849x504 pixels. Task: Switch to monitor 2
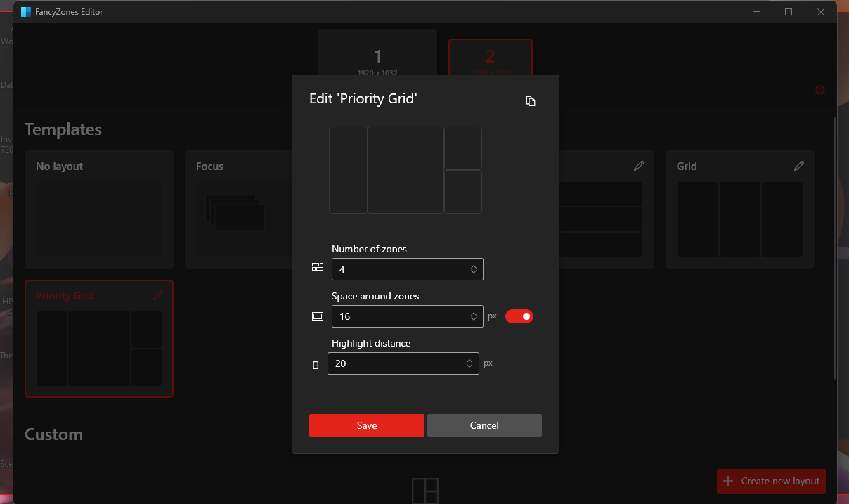pos(490,56)
